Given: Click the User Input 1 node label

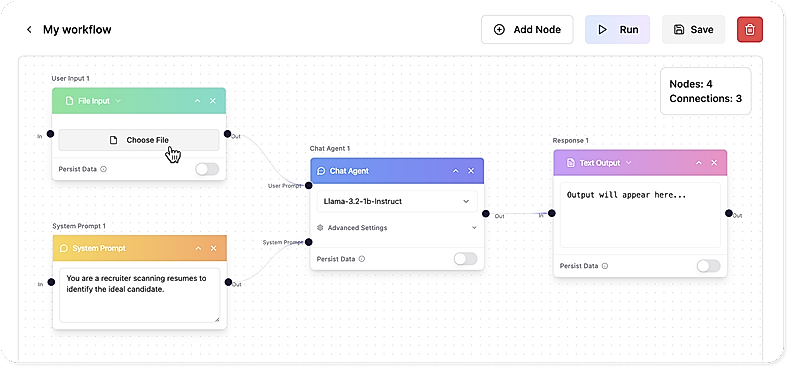Looking at the screenshot, I should click(70, 79).
